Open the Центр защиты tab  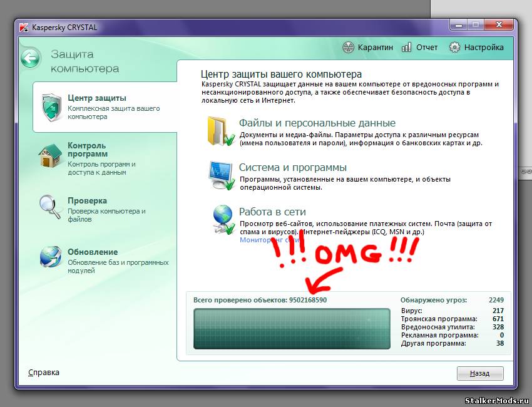tap(105, 107)
